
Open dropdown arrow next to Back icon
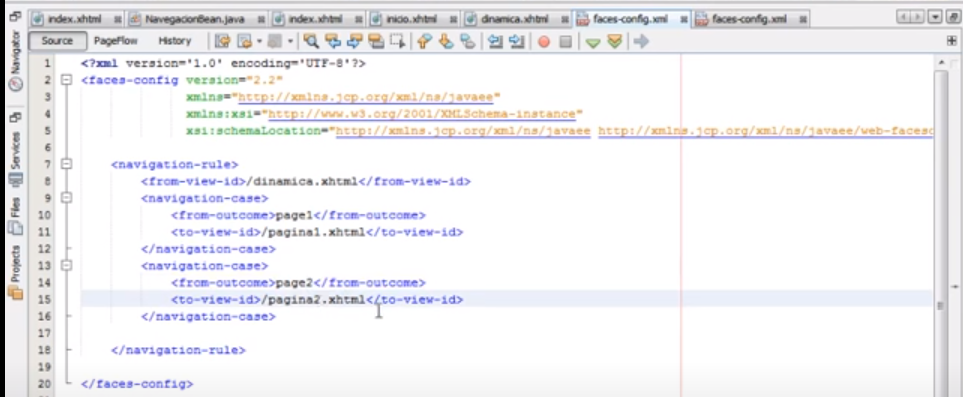tap(259, 41)
